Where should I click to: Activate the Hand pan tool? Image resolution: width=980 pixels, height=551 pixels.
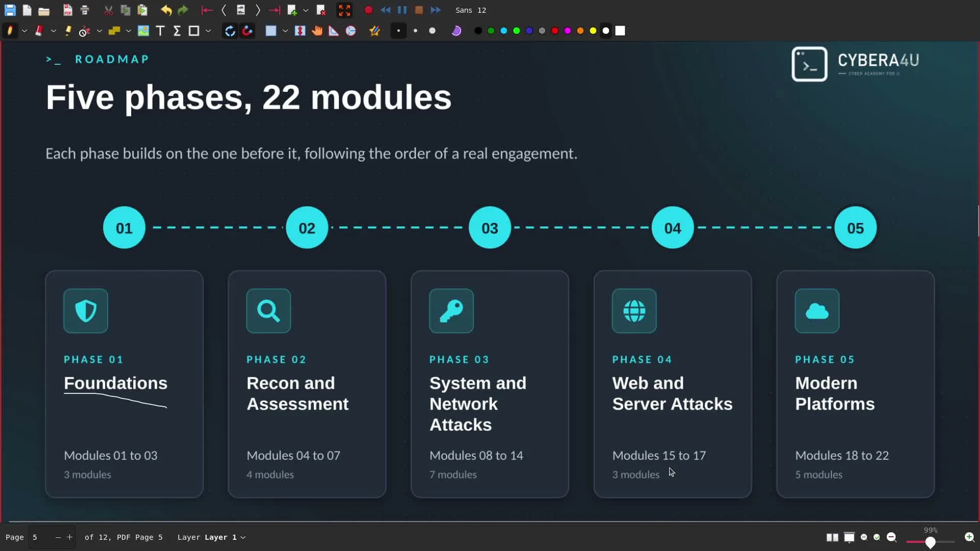[317, 31]
